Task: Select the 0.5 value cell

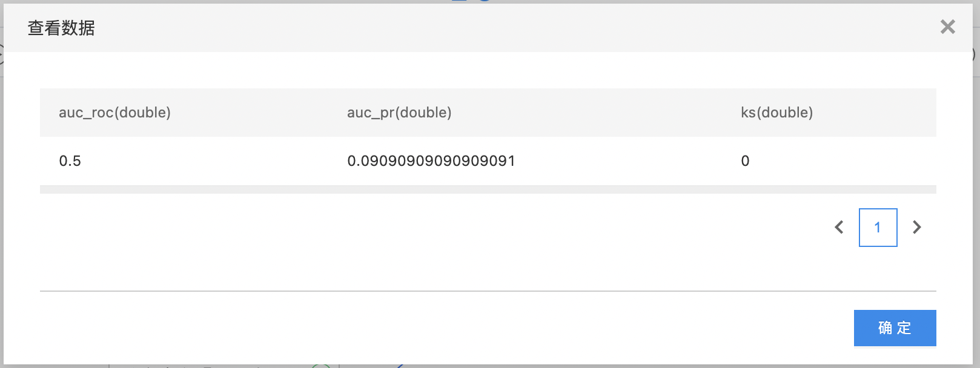Action: coord(70,161)
